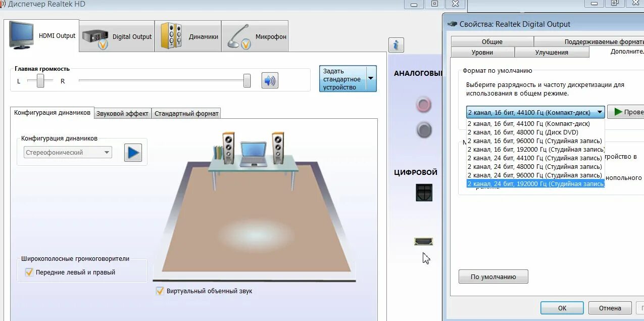Choose 24 бит, 48000 Гц option
Image resolution: width=644 pixels, height=321 pixels.
535,167
